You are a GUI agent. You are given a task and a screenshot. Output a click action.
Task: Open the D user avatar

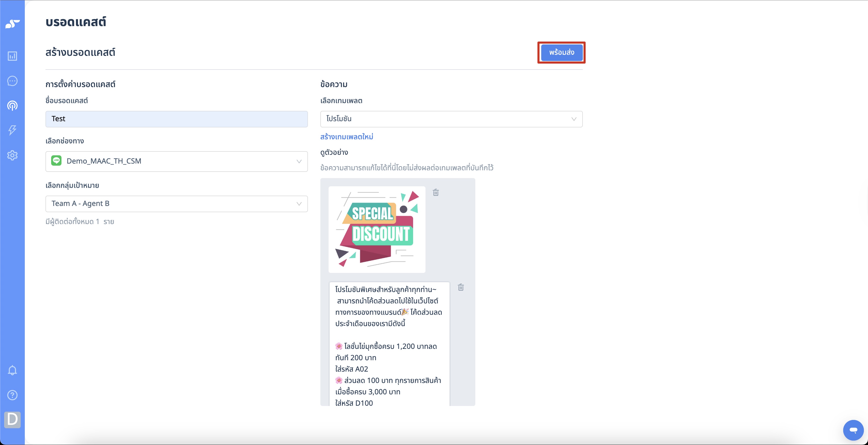click(x=12, y=419)
